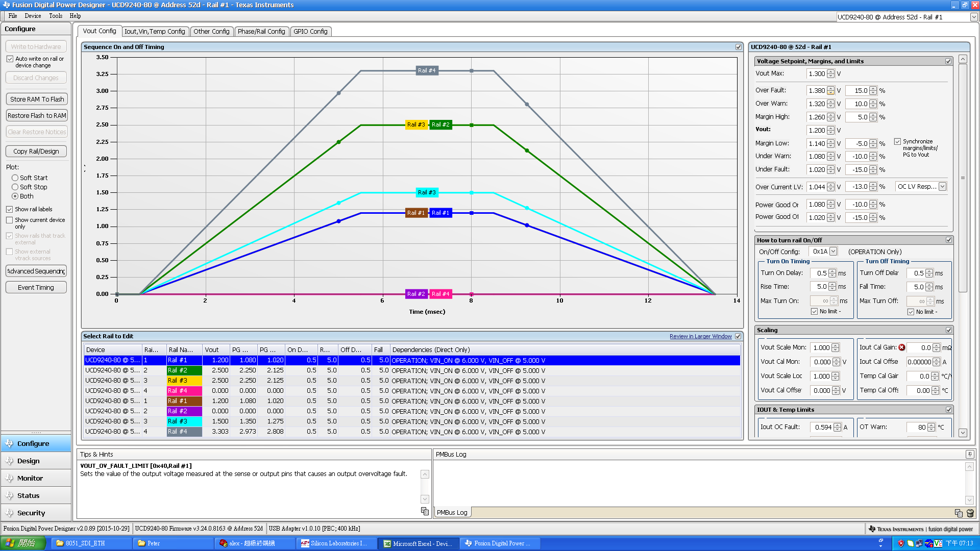The image size is (980, 551).
Task: Collapse Voltage Setpoint, Margins, and Limits section
Action: (948, 61)
